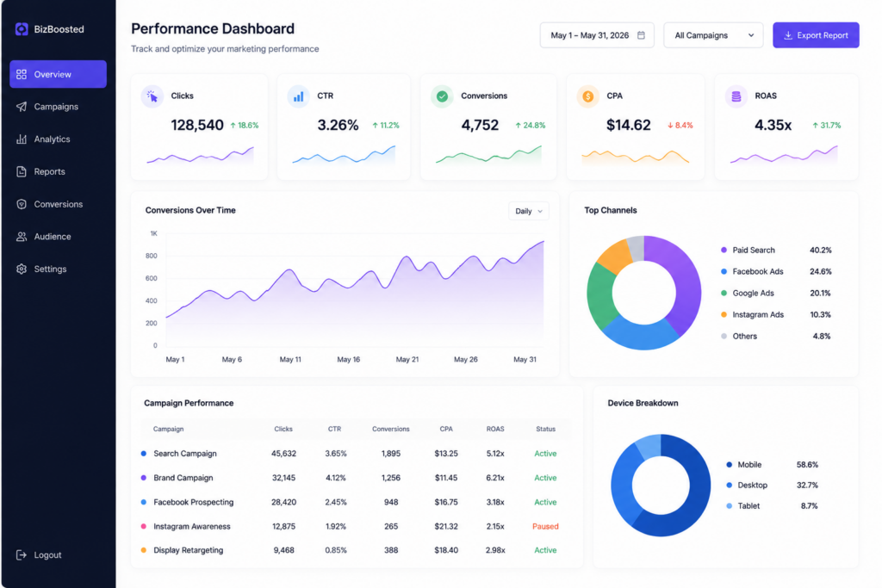The image size is (882, 588).
Task: Click the 45,632 clicks value
Action: click(283, 454)
